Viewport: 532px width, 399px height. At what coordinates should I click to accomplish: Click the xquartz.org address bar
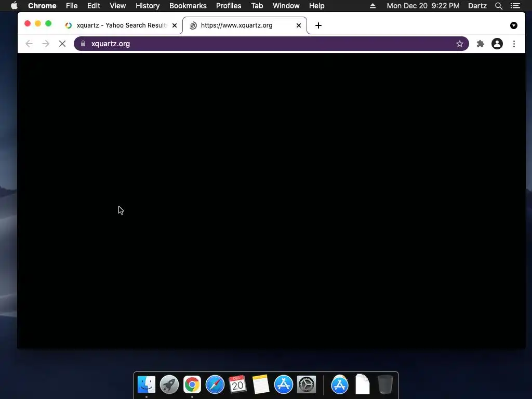tap(271, 44)
